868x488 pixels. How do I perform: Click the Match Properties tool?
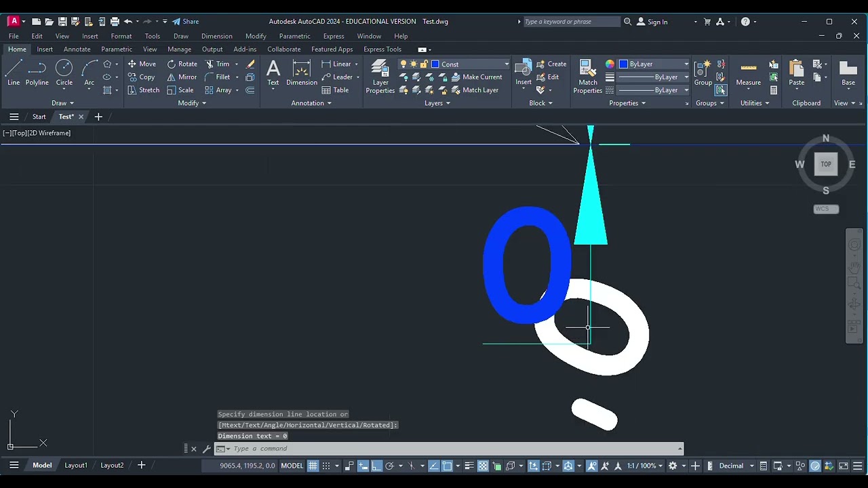point(588,77)
